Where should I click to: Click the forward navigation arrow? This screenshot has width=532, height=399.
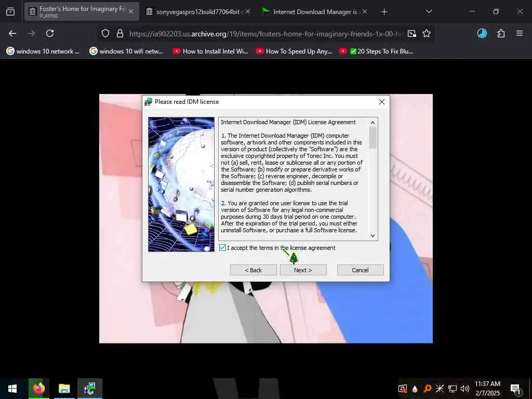click(x=31, y=33)
